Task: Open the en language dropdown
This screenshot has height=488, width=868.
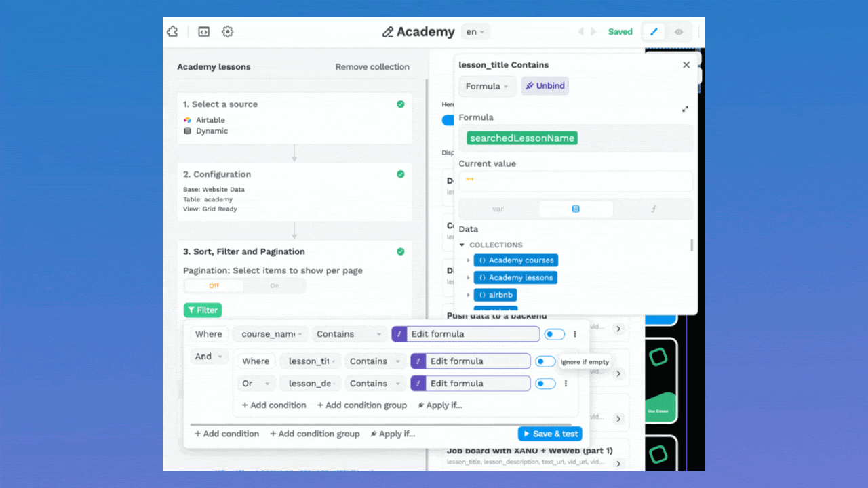Action: coord(475,32)
